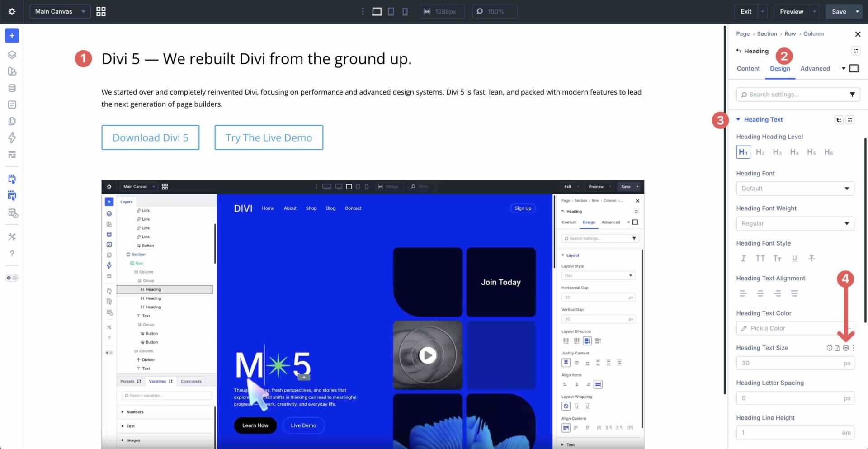
Task: Switch to the Design tab
Action: (x=780, y=69)
